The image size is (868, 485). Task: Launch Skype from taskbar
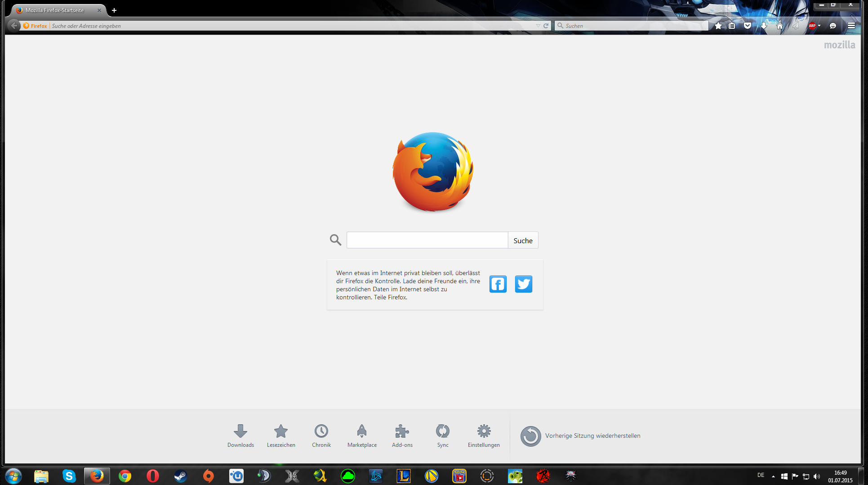tap(69, 476)
